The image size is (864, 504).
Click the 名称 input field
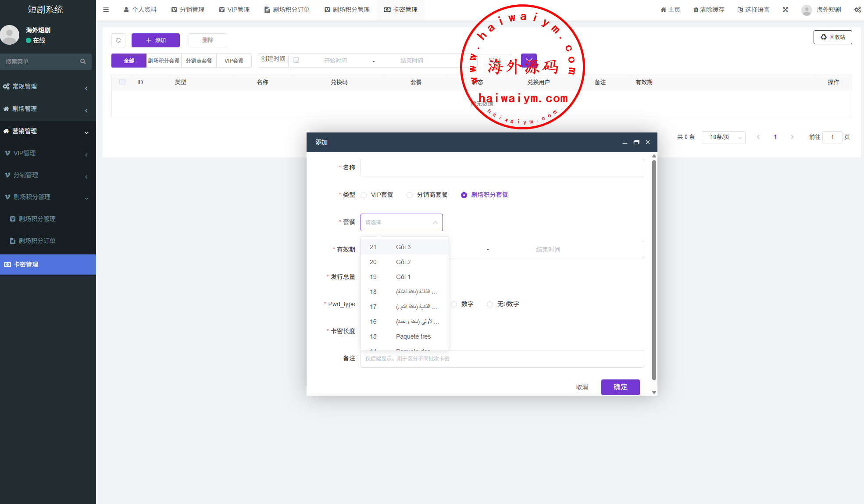502,168
